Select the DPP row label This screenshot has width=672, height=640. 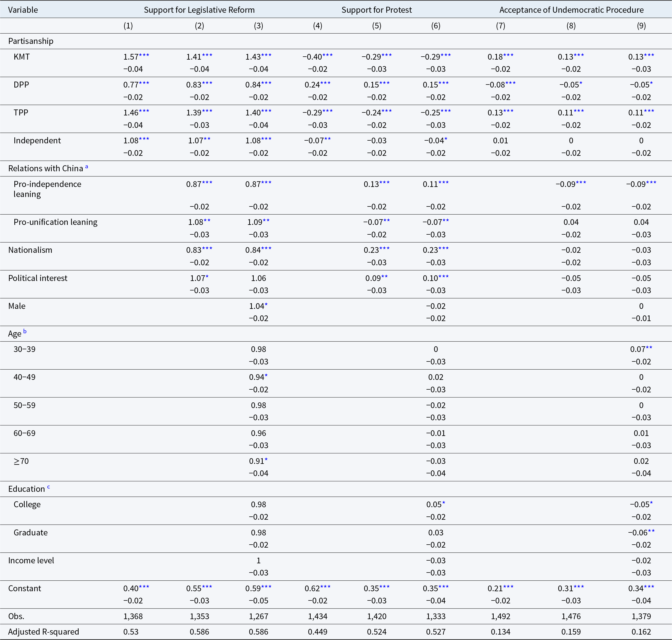(x=21, y=85)
